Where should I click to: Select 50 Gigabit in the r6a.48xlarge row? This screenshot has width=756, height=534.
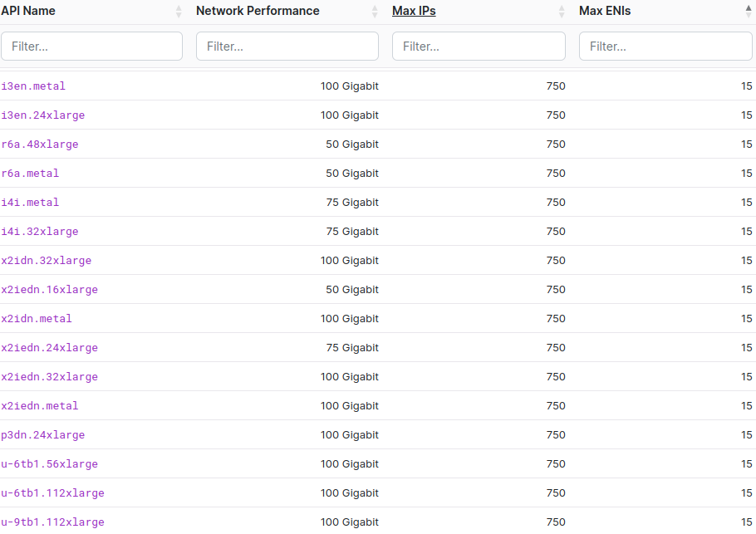[352, 145]
